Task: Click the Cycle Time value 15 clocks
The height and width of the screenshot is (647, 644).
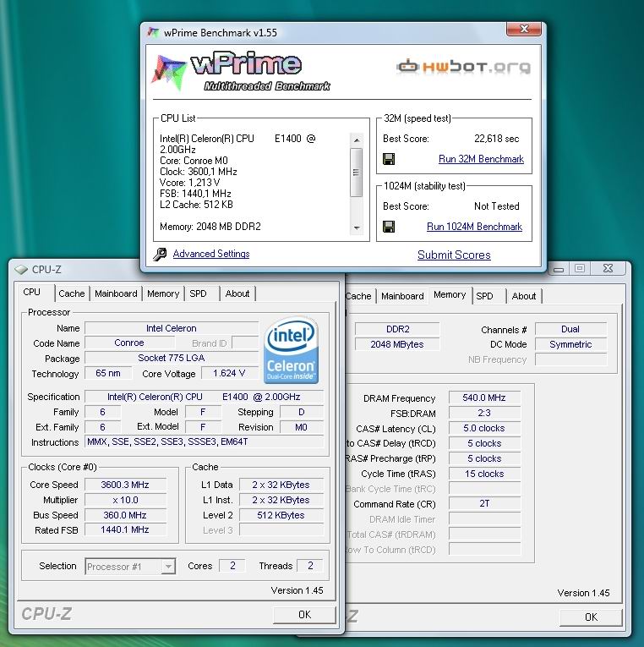Action: (484, 474)
